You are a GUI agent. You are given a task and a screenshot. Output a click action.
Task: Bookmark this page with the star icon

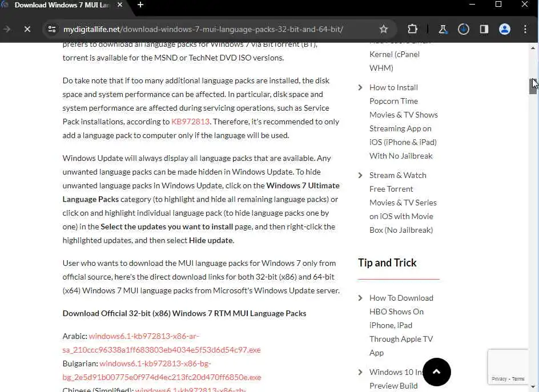pyautogui.click(x=384, y=29)
